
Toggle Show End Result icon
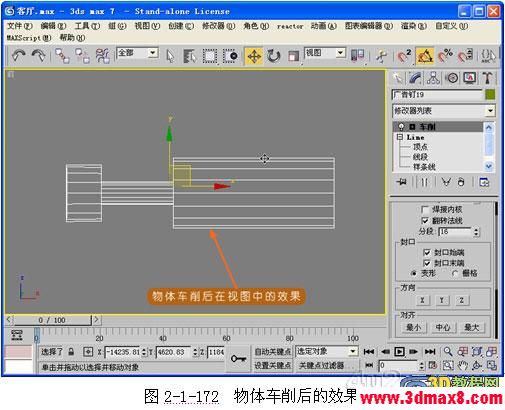[424, 182]
